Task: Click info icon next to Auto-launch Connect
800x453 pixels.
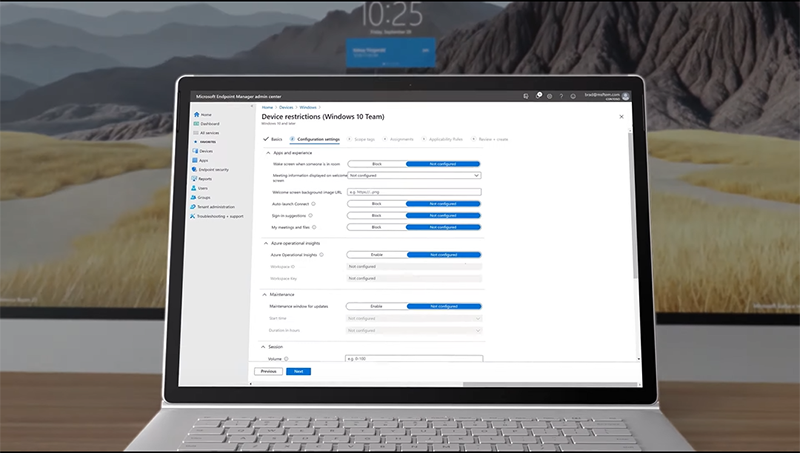Action: point(313,204)
